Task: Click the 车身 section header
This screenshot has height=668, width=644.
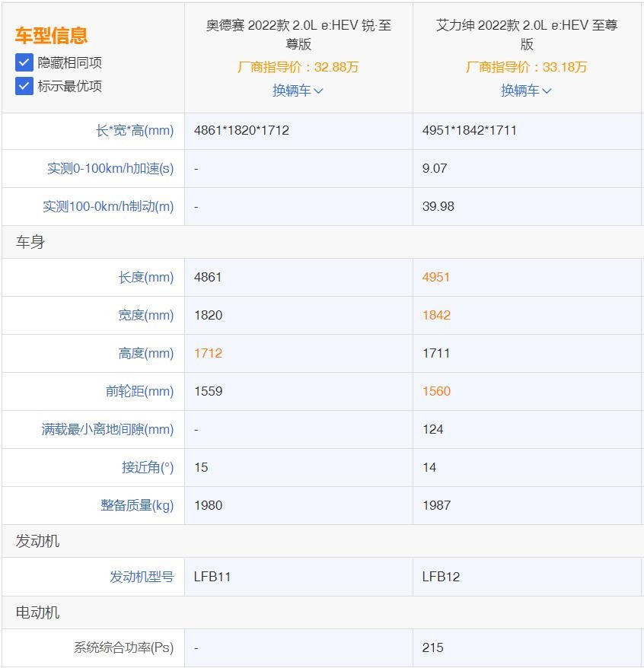Action: click(x=30, y=242)
